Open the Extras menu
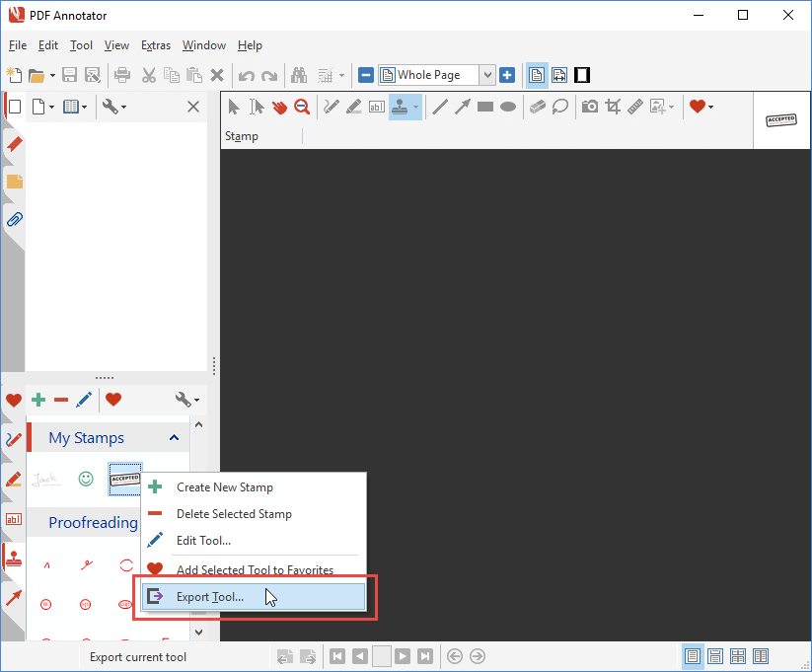 156,45
